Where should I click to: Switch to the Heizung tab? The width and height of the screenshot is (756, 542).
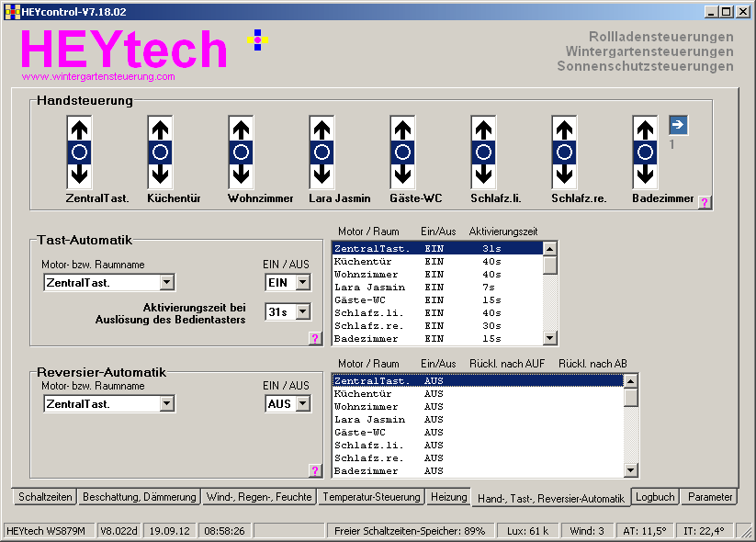click(x=448, y=497)
